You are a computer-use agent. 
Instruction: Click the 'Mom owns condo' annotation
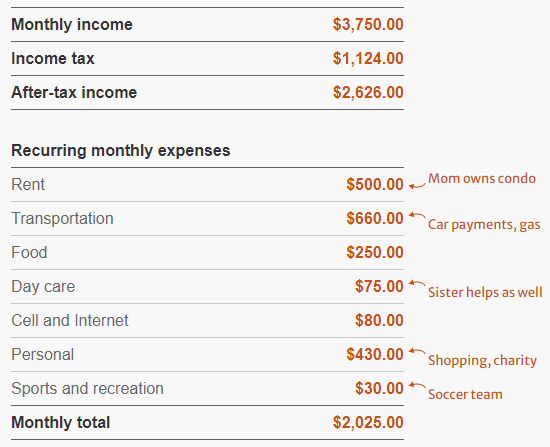pos(482,179)
